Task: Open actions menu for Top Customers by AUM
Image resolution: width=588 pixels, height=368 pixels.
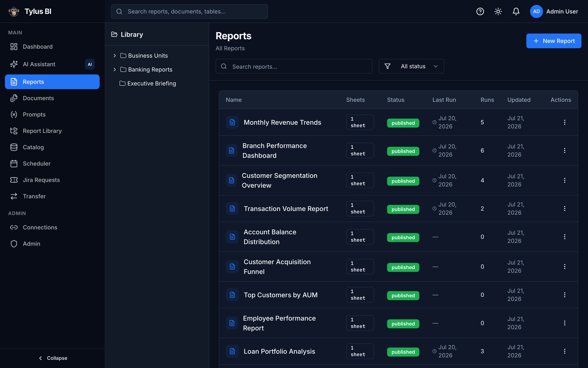Action: coord(565,295)
